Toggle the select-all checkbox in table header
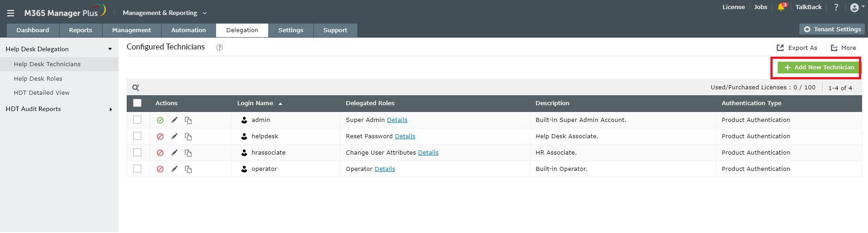Viewport: 868px width, 233px height. pos(137,103)
